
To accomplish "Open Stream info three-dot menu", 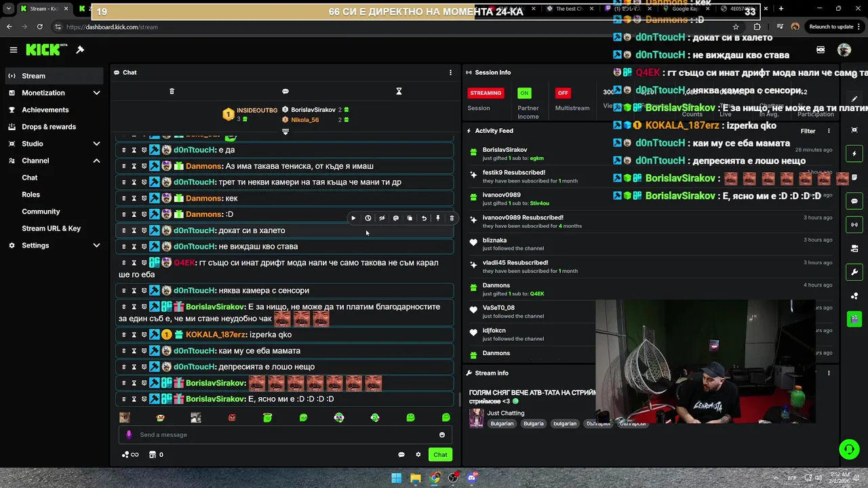I will [829, 373].
